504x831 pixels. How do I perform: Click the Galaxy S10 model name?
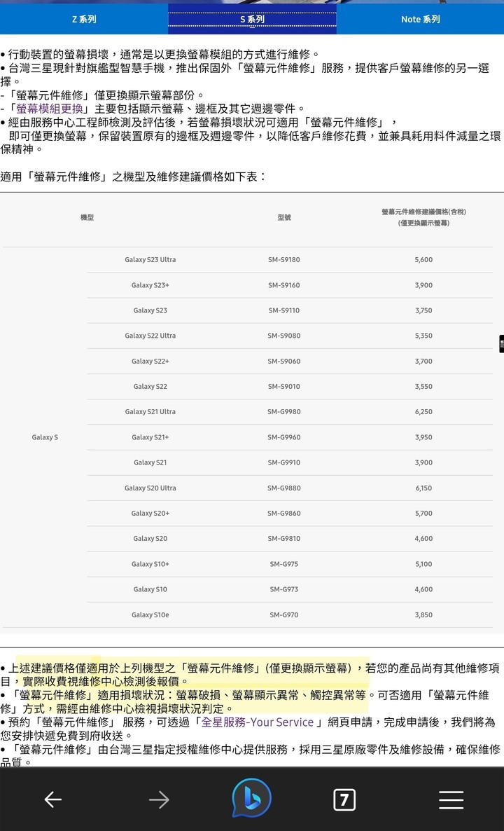pyautogui.click(x=150, y=589)
